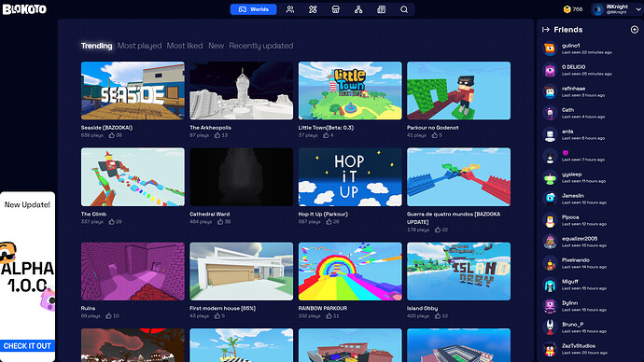Viewport: 644px width, 362px height.
Task: Click the equalizer2005 friend name
Action: coord(580,239)
